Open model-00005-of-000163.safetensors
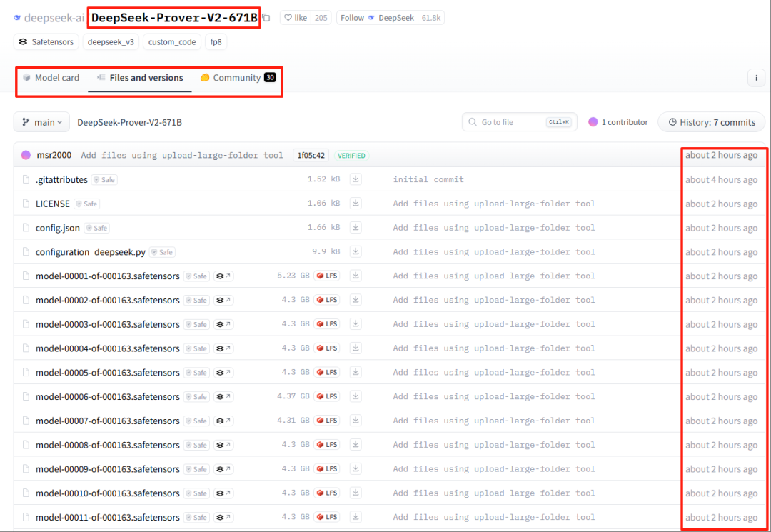Viewport: 771px width, 532px height. [108, 372]
